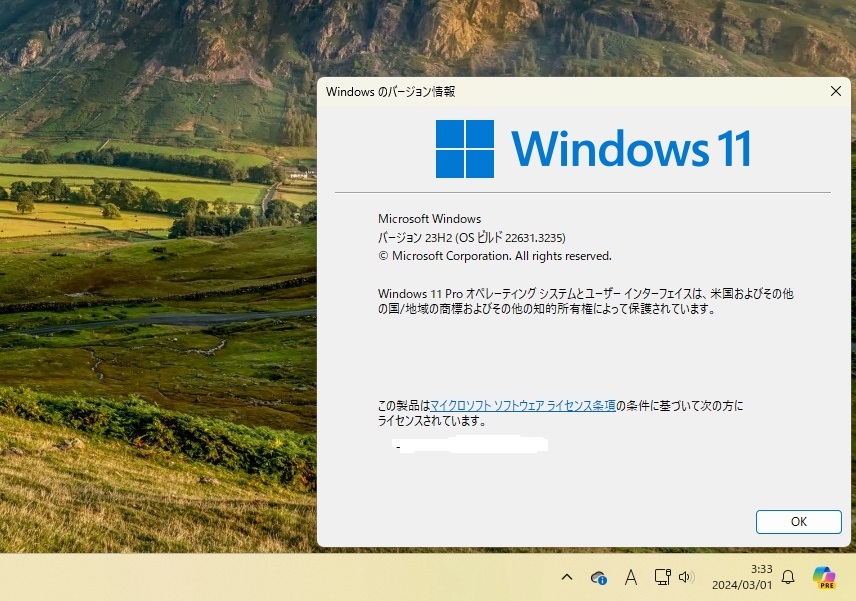This screenshot has width=856, height=601.
Task: Switch the IME input mode A icon
Action: click(x=631, y=577)
